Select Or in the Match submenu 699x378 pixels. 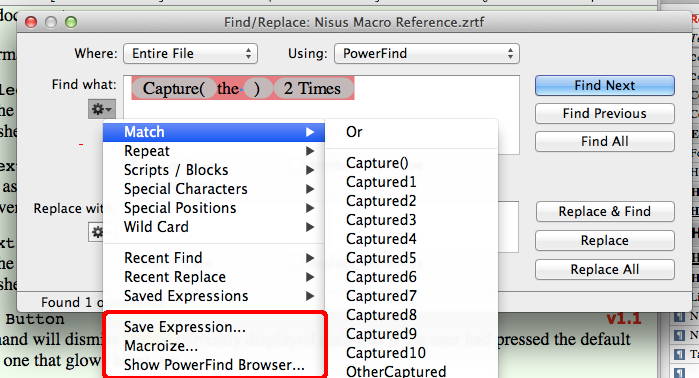click(354, 132)
